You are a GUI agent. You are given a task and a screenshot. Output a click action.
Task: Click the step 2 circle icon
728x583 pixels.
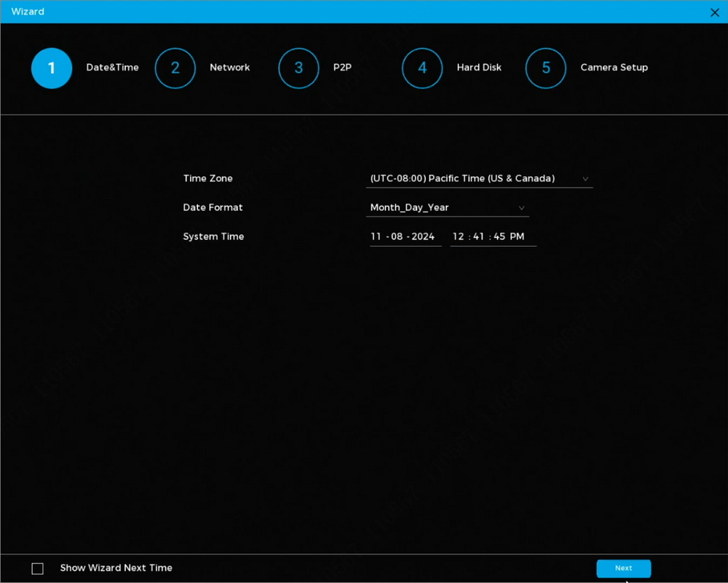tap(175, 68)
